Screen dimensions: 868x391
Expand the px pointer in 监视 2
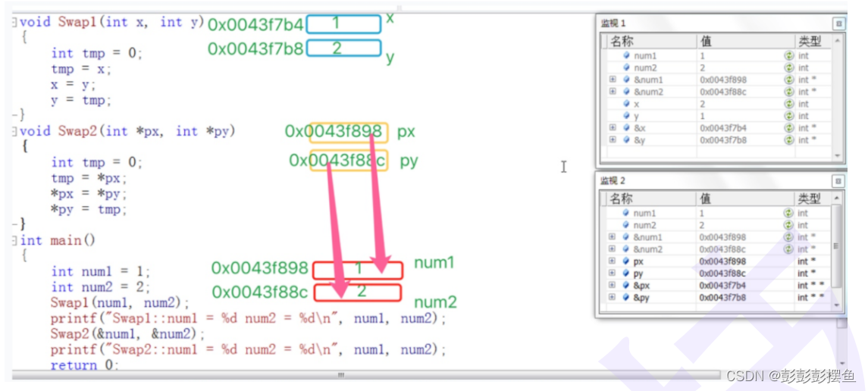click(x=612, y=261)
